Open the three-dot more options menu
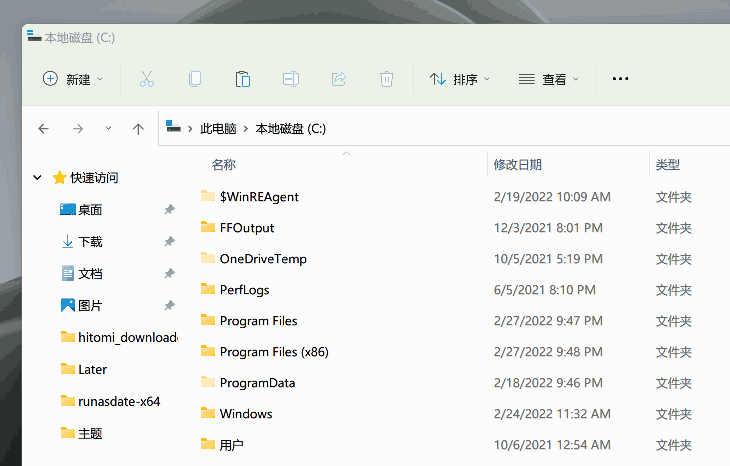730x466 pixels. click(620, 79)
